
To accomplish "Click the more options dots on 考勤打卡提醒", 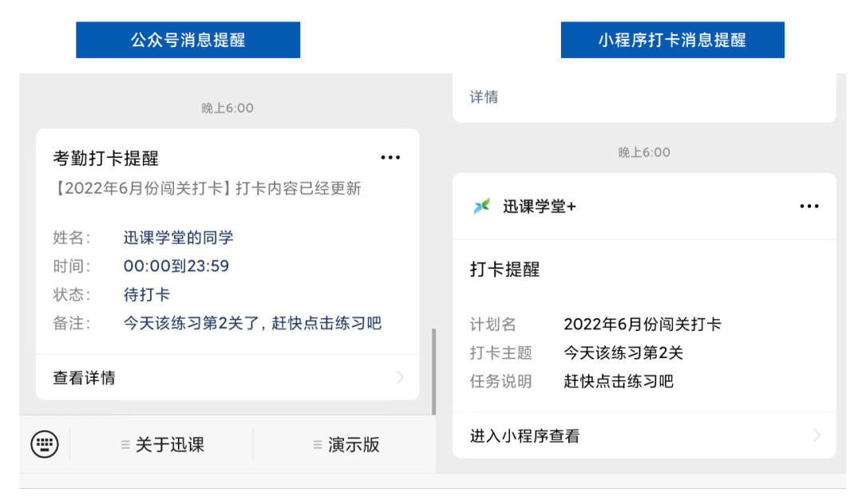I will (x=390, y=157).
